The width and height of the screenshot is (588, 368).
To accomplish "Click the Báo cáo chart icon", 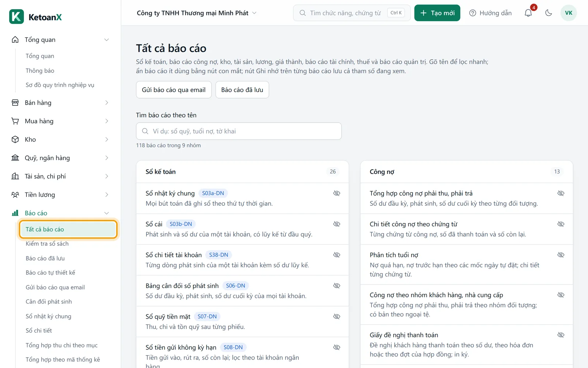I will coord(15,213).
